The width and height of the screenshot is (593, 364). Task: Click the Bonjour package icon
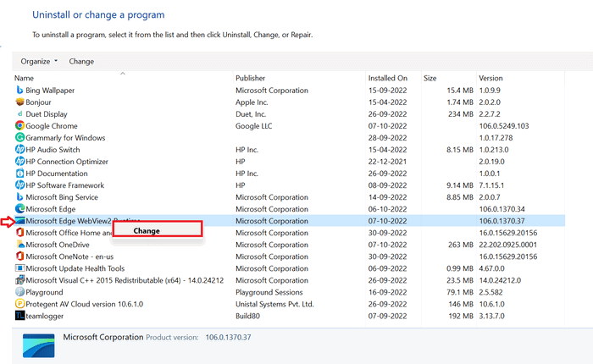(19, 102)
